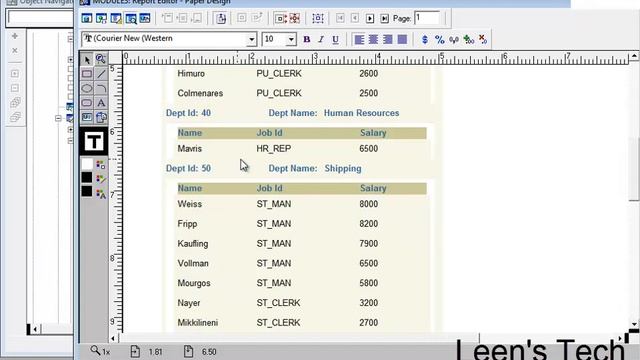Click the Expand icon in Object Navigator toolbar
The height and width of the screenshot is (360, 640).
15,74
